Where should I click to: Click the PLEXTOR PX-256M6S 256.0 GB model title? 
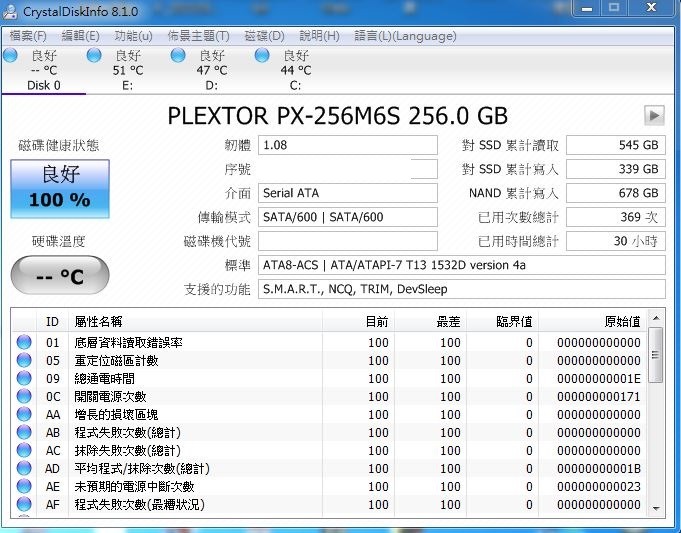[337, 116]
